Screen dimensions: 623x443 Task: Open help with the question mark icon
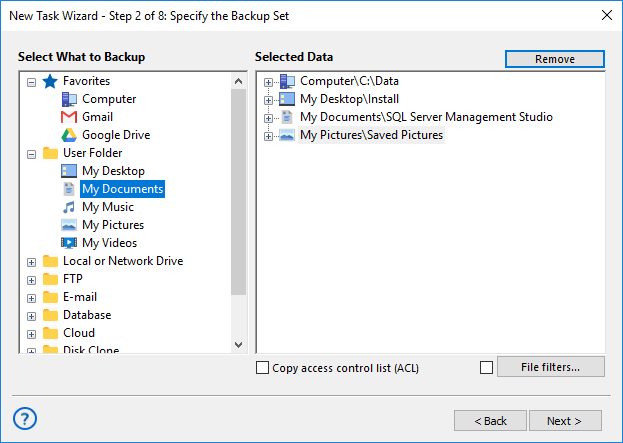pos(26,418)
